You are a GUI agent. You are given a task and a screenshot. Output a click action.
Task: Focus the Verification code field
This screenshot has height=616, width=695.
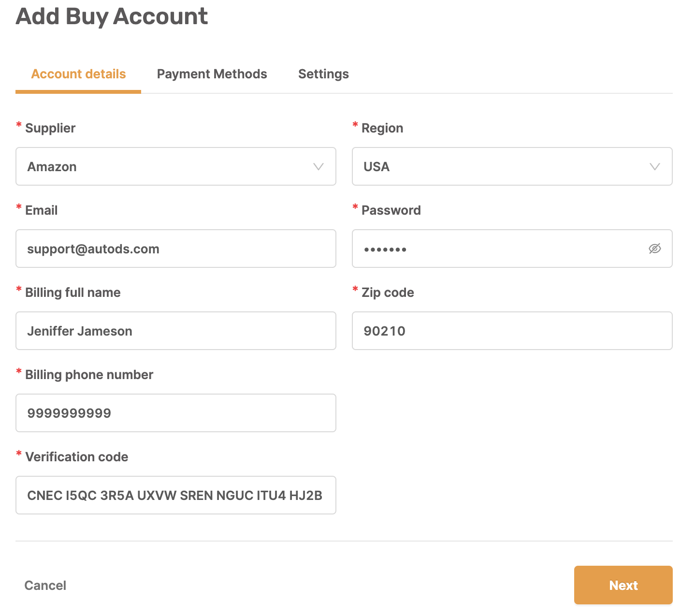click(176, 495)
